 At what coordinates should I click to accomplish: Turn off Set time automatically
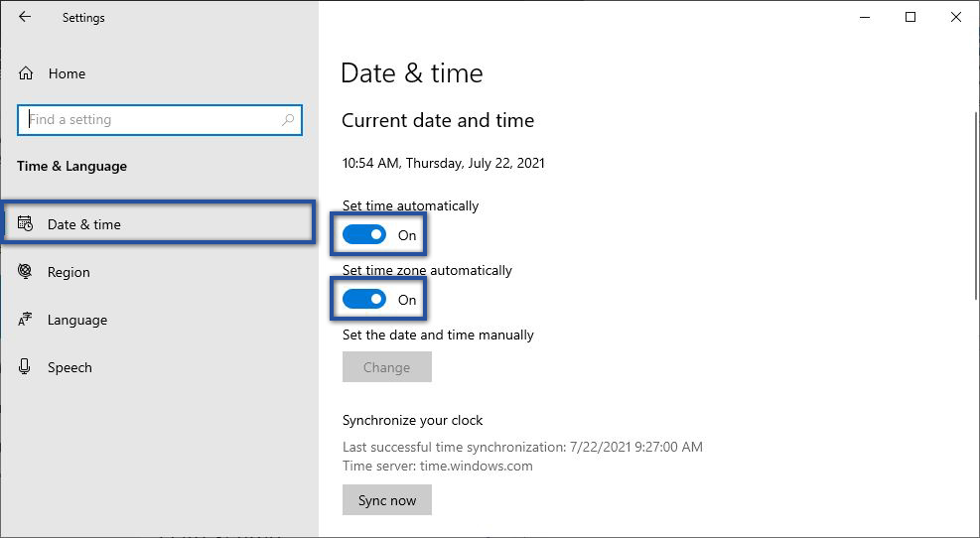click(x=364, y=235)
